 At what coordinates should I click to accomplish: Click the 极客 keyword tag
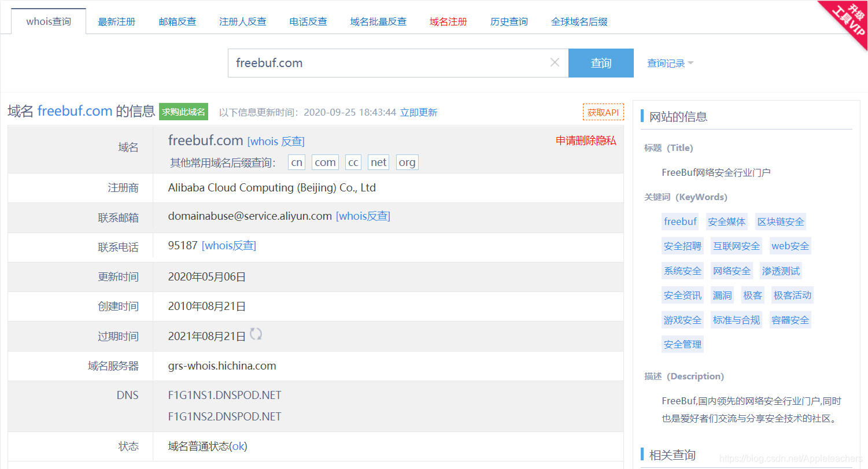[x=753, y=295]
